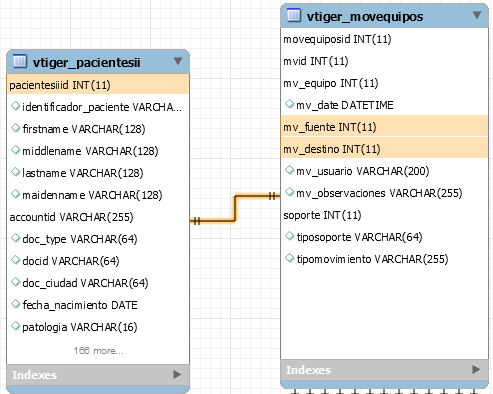Select the mv_fuente INT(11) column
Image resolution: width=493 pixels, height=394 pixels.
pyautogui.click(x=384, y=127)
